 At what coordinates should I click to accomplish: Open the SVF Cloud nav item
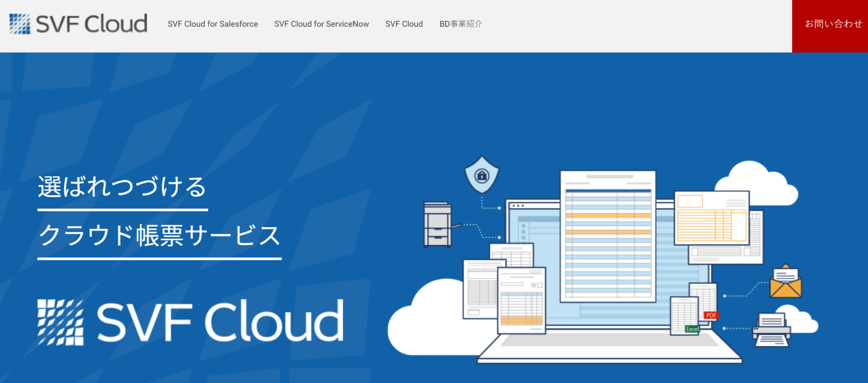[404, 24]
